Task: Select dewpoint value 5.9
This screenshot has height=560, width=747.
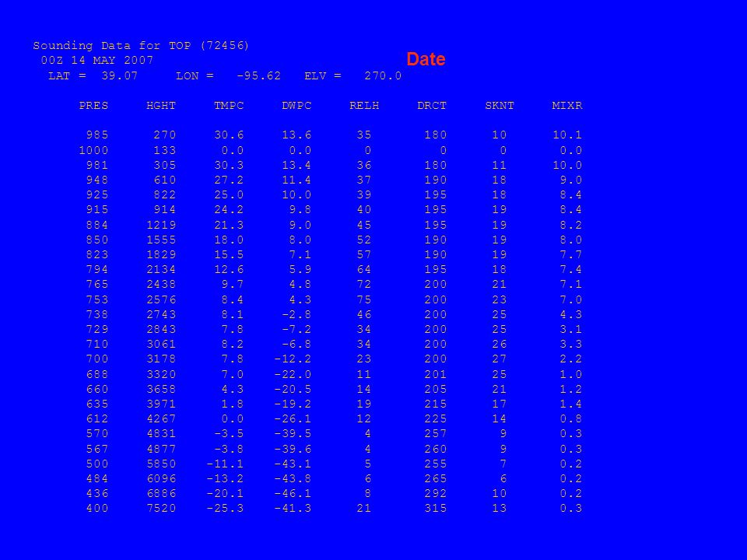Action: (x=300, y=269)
